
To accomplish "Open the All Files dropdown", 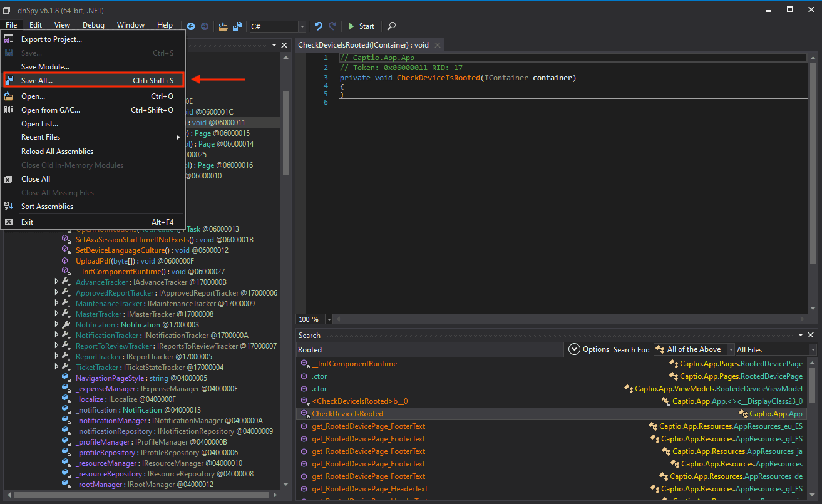I will [776, 350].
